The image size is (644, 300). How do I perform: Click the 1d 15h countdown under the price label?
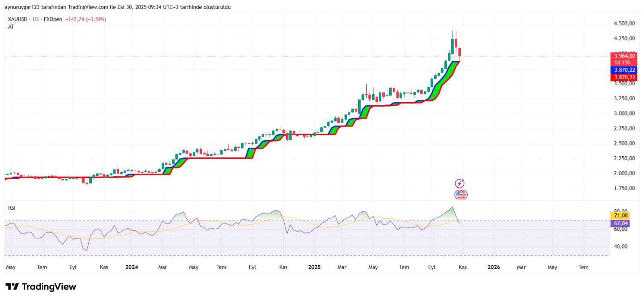(x=622, y=62)
